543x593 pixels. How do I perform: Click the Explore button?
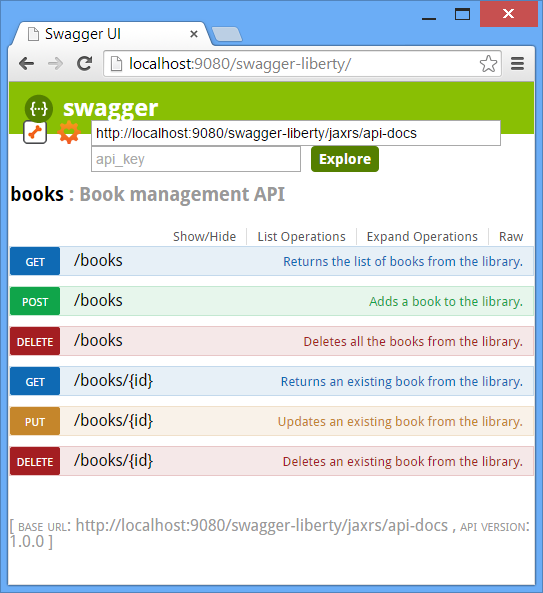pyautogui.click(x=345, y=159)
